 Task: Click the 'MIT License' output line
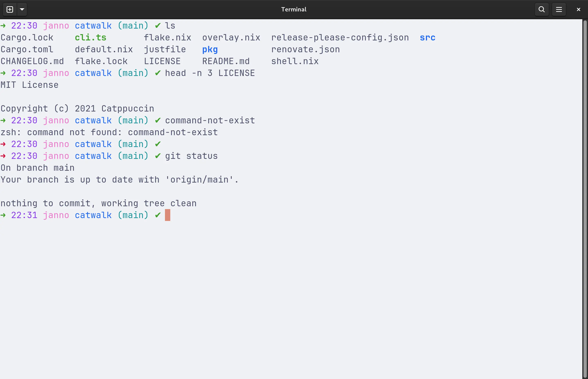pyautogui.click(x=30, y=85)
